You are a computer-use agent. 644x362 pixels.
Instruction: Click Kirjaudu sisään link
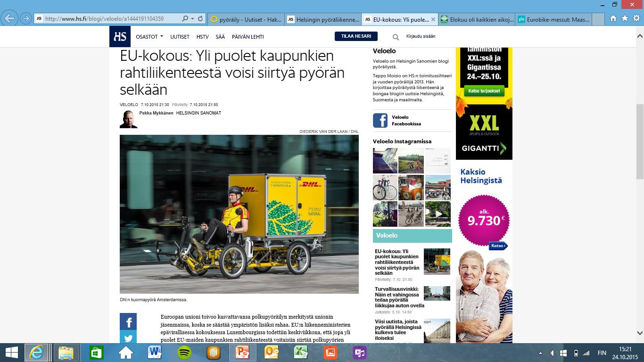tap(421, 36)
